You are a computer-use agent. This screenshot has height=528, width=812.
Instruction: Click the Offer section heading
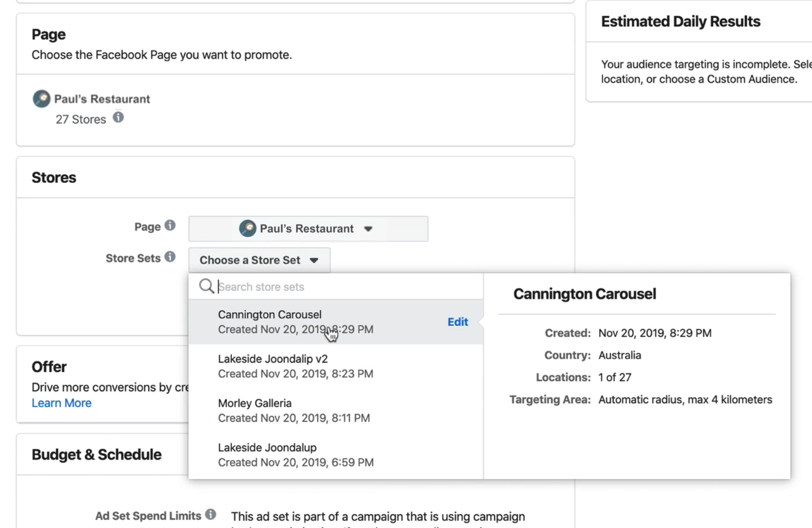tap(49, 367)
